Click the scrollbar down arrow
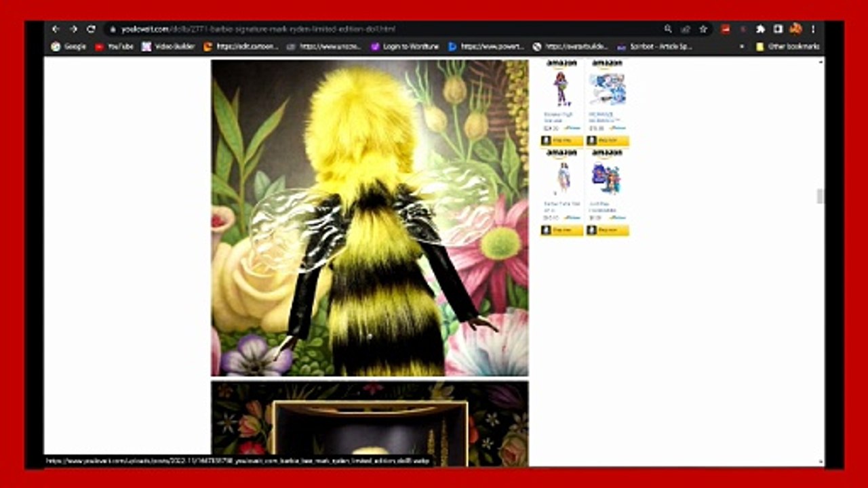The image size is (868, 488). (820, 462)
